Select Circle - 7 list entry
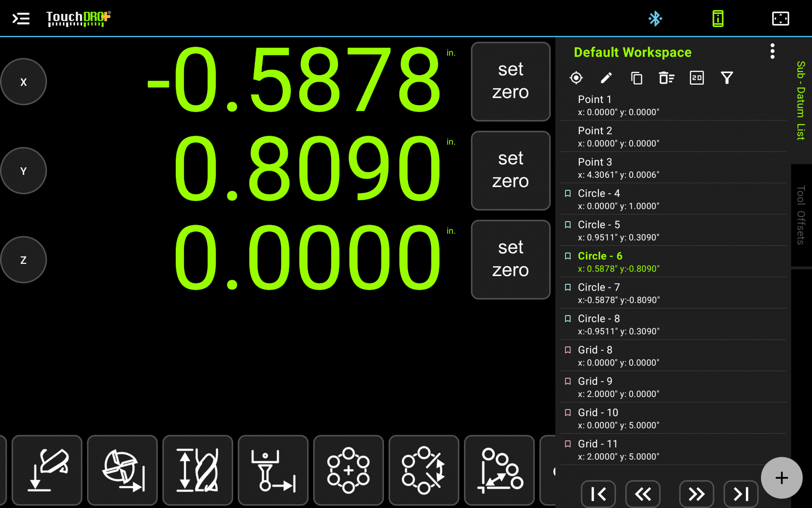 click(x=673, y=293)
